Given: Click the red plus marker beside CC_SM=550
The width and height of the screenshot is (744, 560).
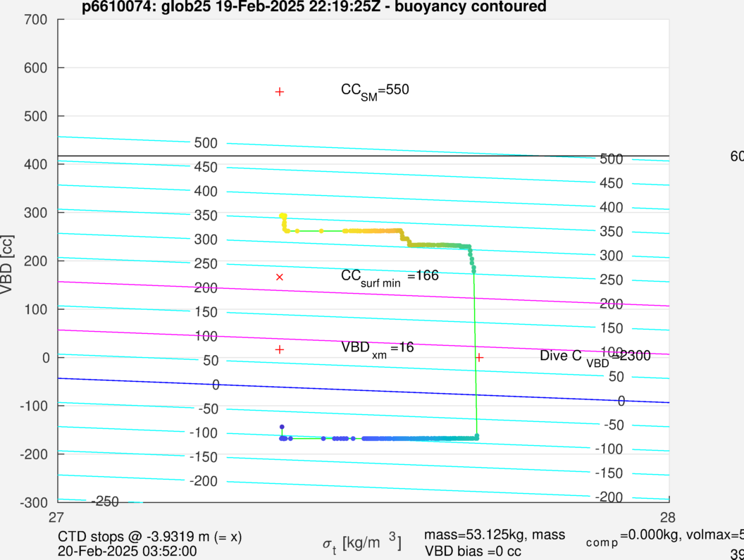Looking at the screenshot, I should click(x=279, y=92).
